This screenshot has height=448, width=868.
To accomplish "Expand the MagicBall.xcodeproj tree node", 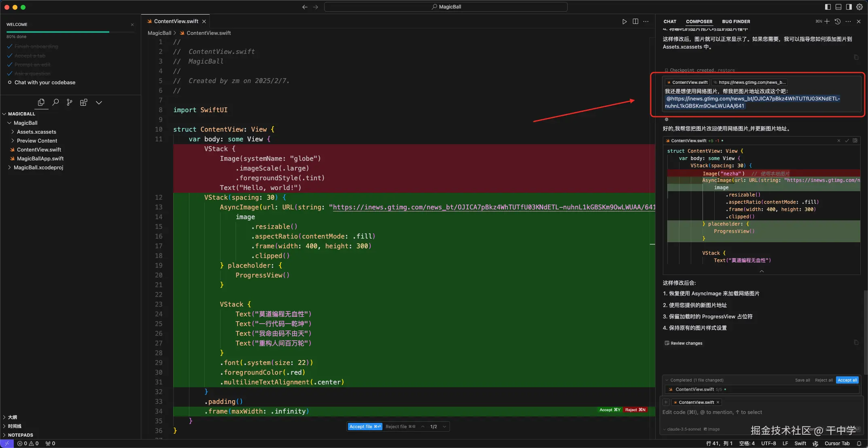I will pyautogui.click(x=38, y=167).
